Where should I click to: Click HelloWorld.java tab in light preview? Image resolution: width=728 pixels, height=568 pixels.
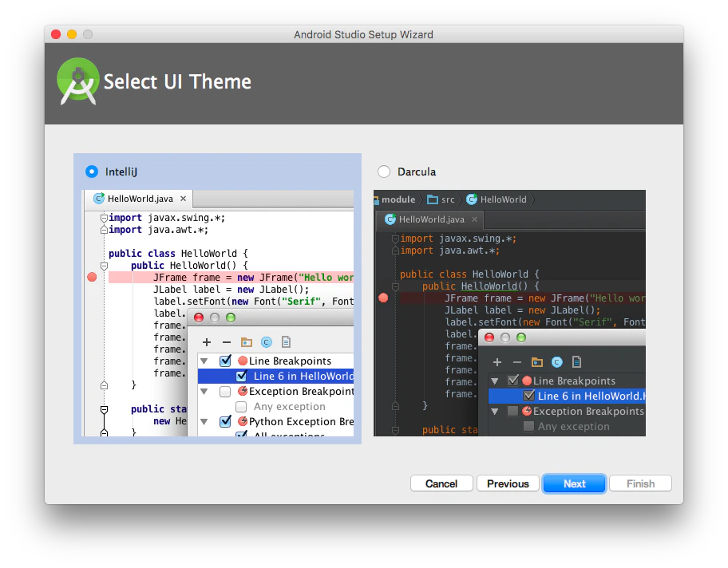tap(140, 199)
